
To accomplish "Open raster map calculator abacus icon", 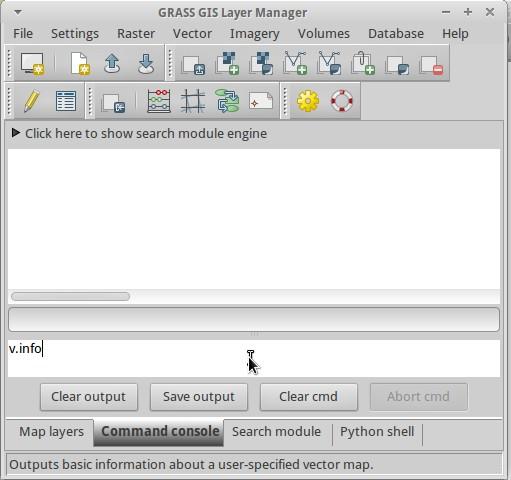I will [159, 101].
